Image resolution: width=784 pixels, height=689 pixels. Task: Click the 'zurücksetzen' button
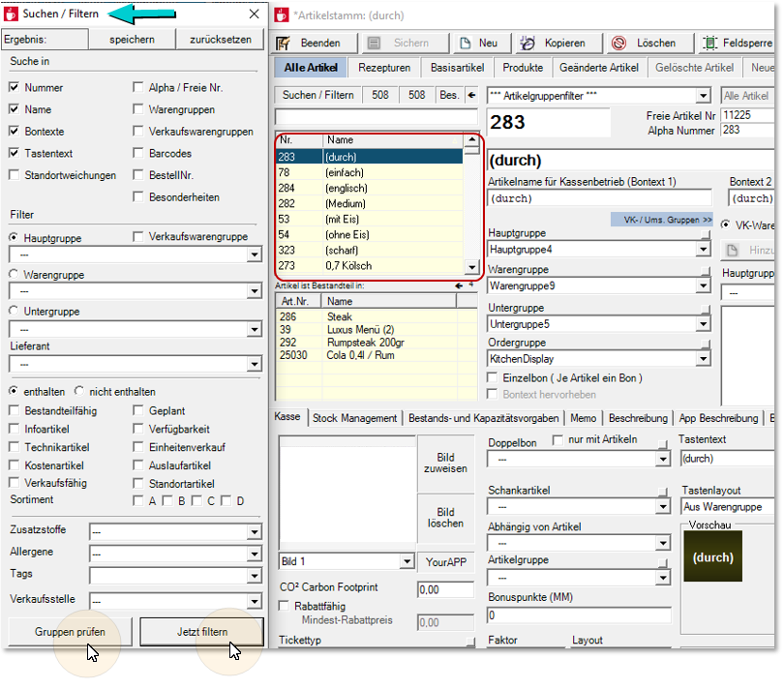(x=221, y=40)
